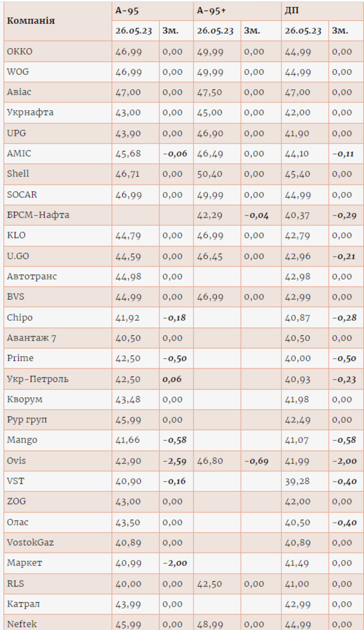Screen dimensions: 364x630
Task: Select the А-95 column header
Action: pos(127,10)
